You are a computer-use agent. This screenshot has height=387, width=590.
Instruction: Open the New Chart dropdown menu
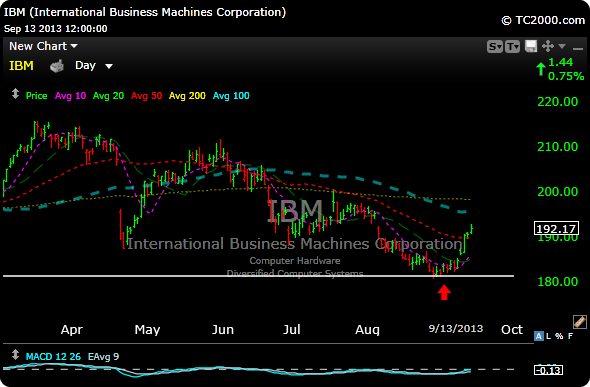(43, 46)
